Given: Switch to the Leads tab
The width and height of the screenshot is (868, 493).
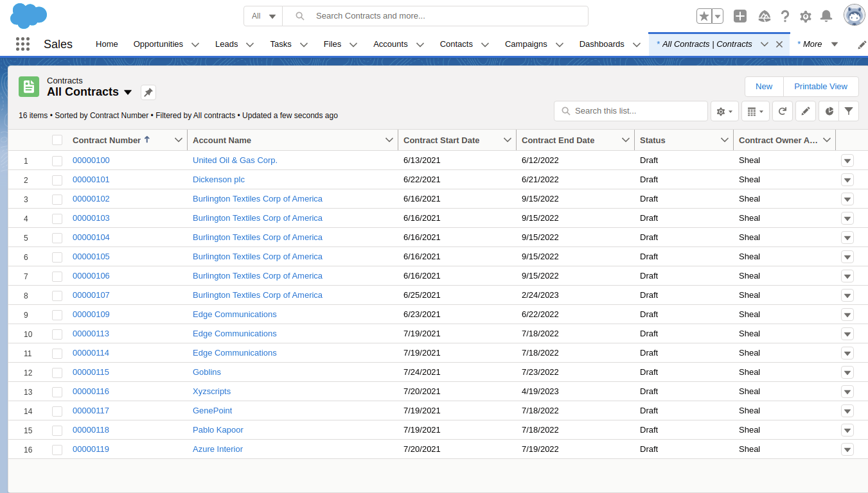Looking at the screenshot, I should (x=226, y=44).
